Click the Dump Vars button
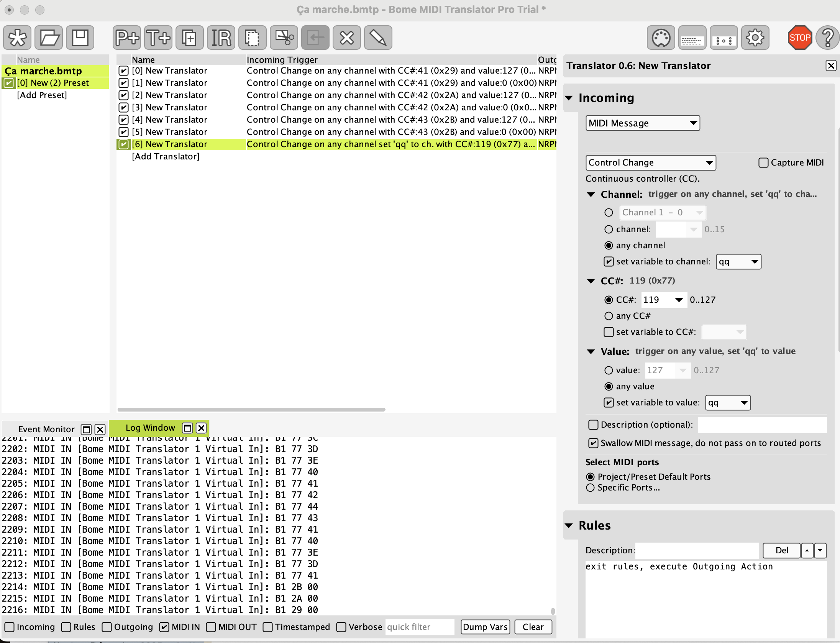 [485, 627]
